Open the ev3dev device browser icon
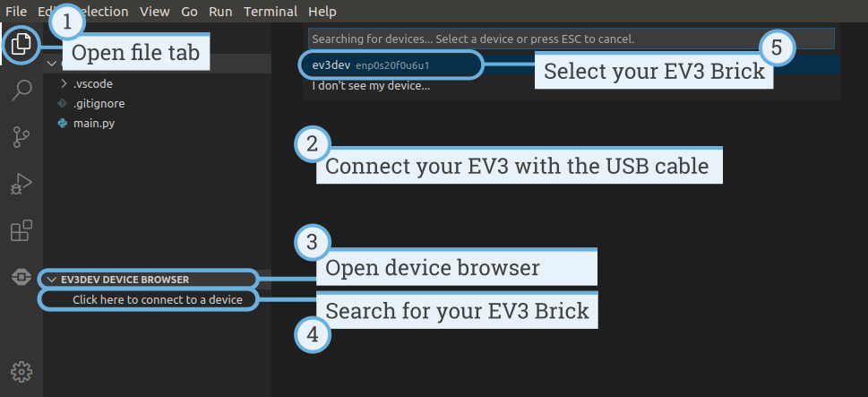 (x=21, y=277)
